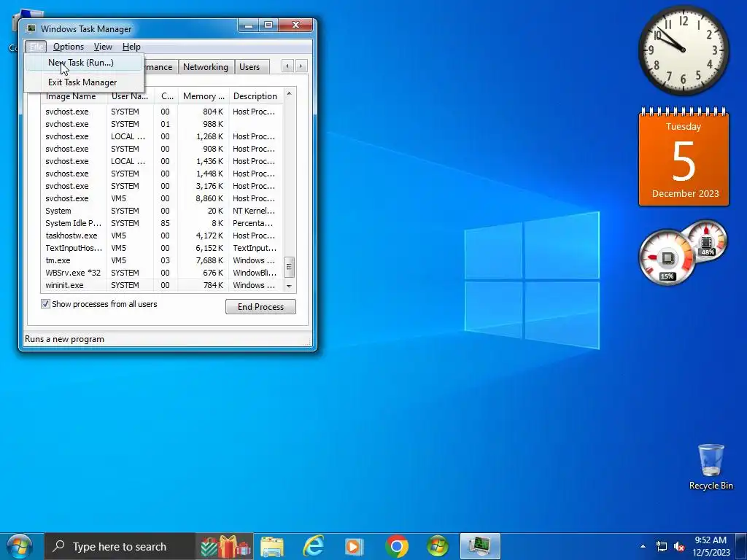747x560 pixels.
Task: Select svchost.exe row using 1,436 K
Action: coord(161,161)
